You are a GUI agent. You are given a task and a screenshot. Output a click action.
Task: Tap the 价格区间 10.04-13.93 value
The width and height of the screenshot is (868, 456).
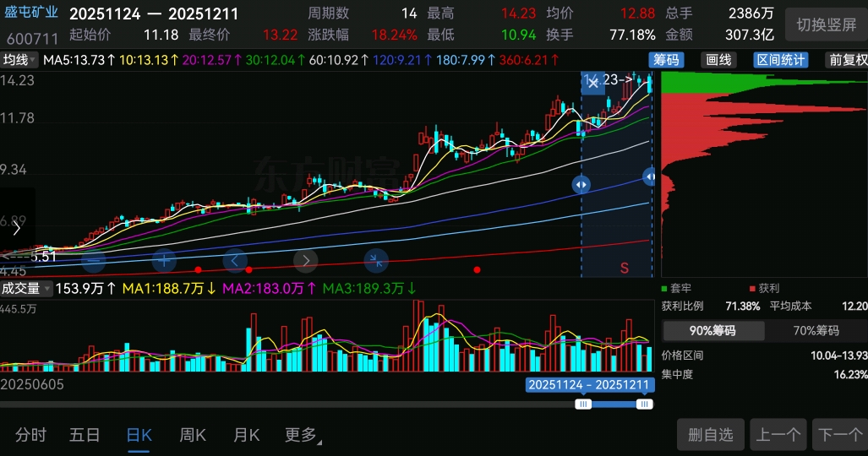coord(838,356)
